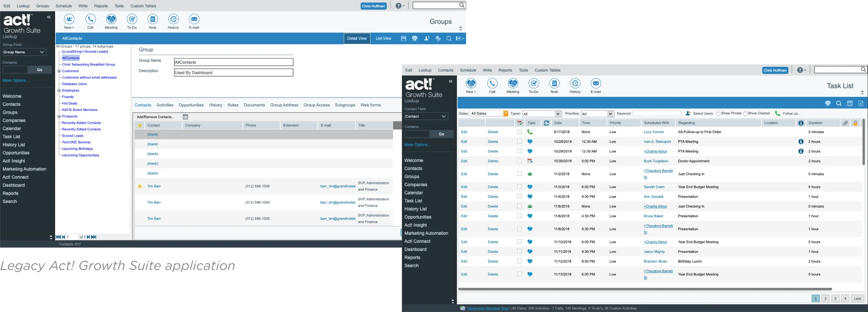
Task: Open the Dates filter dropdown
Action: [506, 114]
